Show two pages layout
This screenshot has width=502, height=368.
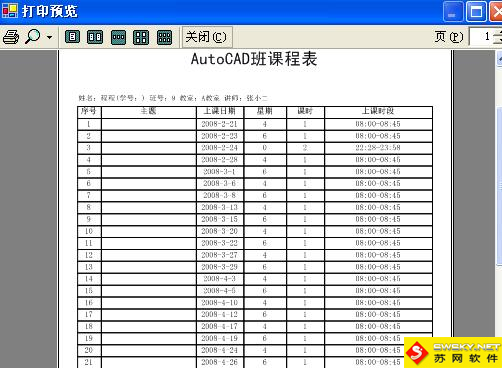[x=95, y=37]
